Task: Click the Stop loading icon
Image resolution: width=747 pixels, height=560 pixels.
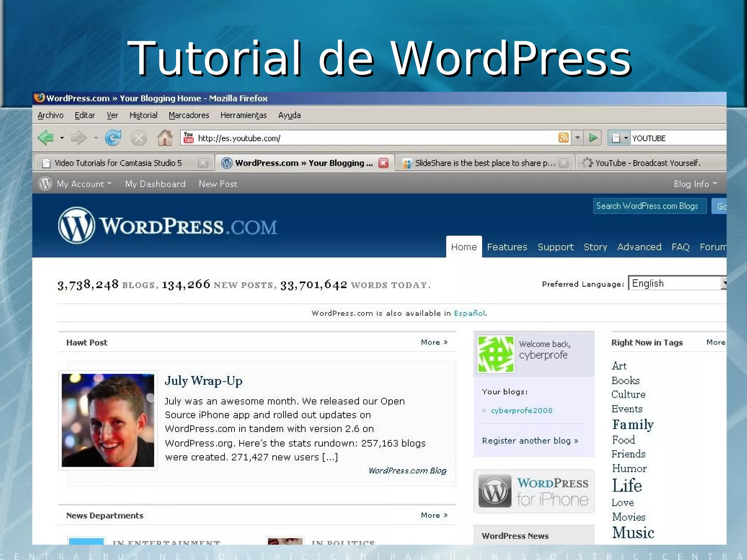Action: 139,138
